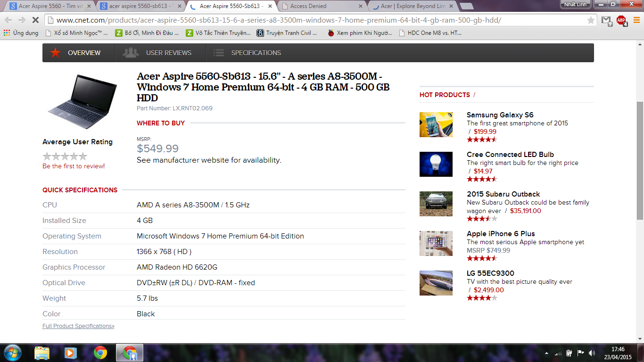This screenshot has height=362, width=644.
Task: Click Part Number LX.RNT02.069 text
Action: 174,108
